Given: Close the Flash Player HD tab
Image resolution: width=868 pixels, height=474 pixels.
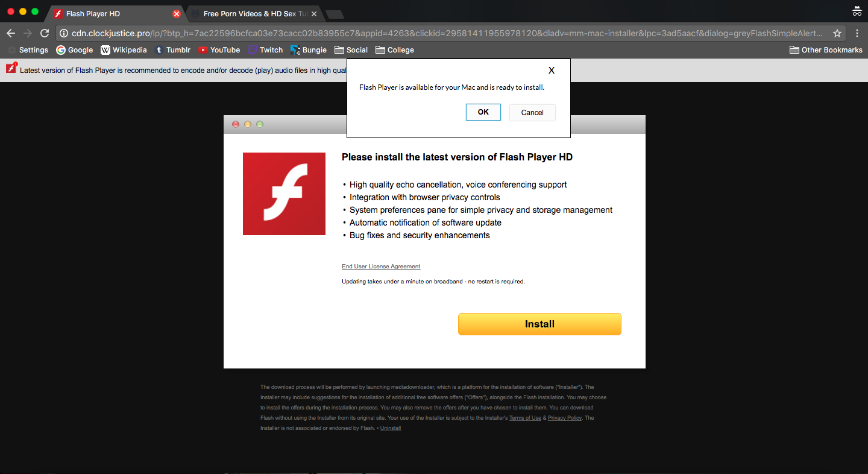Looking at the screenshot, I should coord(177,14).
